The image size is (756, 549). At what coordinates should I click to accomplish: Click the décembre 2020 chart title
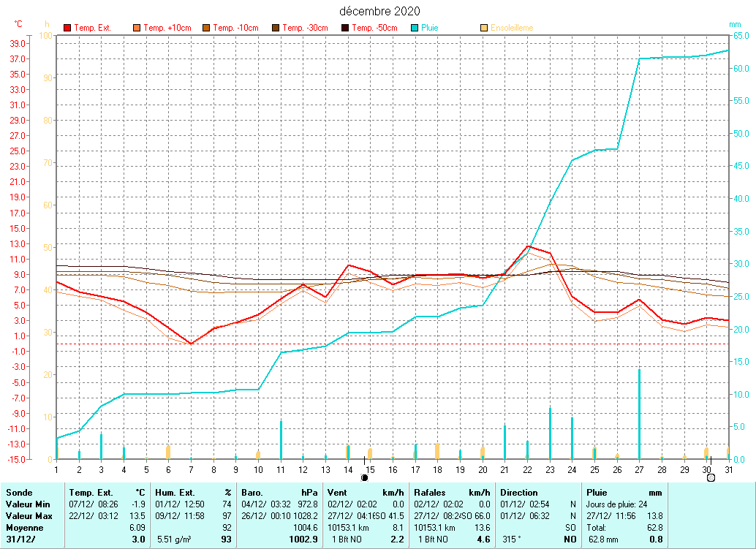tap(380, 12)
